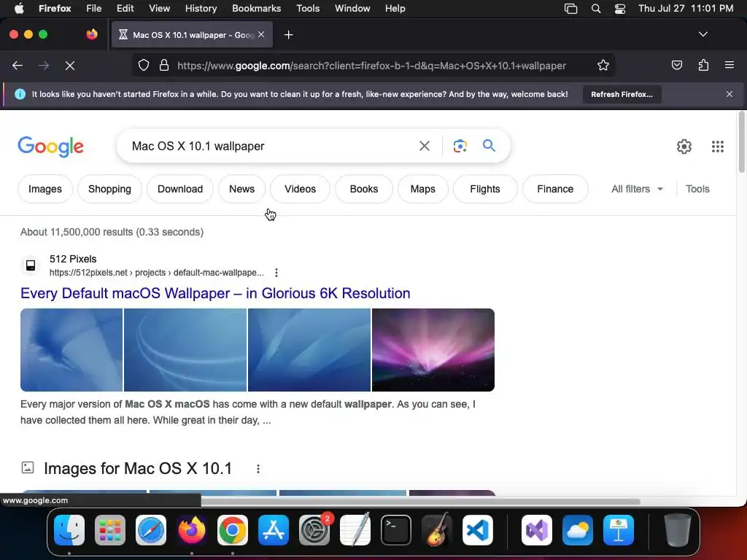
Task: Open the Bookmarks menu
Action: [256, 9]
